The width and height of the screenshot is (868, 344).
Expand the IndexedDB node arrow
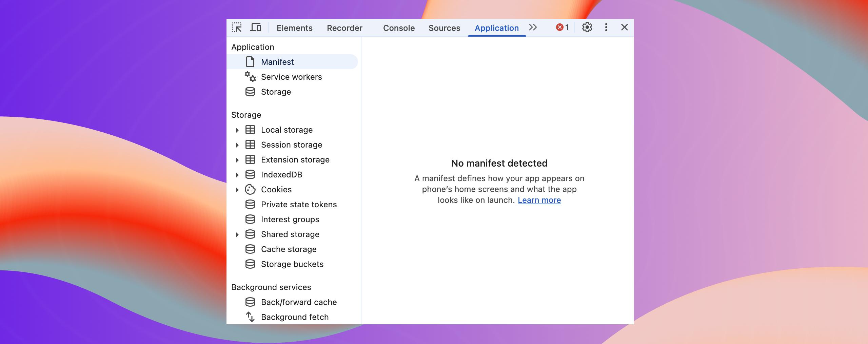(x=237, y=175)
